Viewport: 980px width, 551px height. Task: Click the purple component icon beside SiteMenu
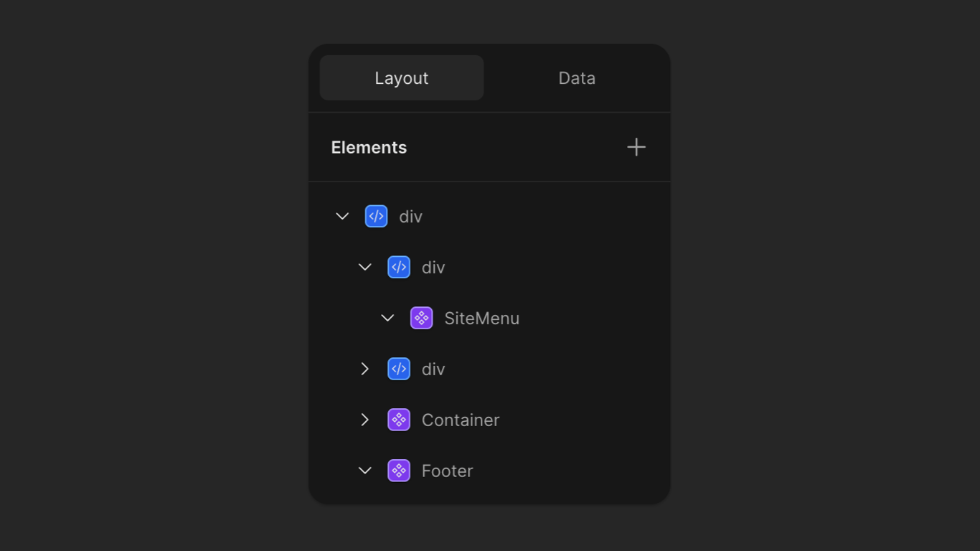pos(421,318)
